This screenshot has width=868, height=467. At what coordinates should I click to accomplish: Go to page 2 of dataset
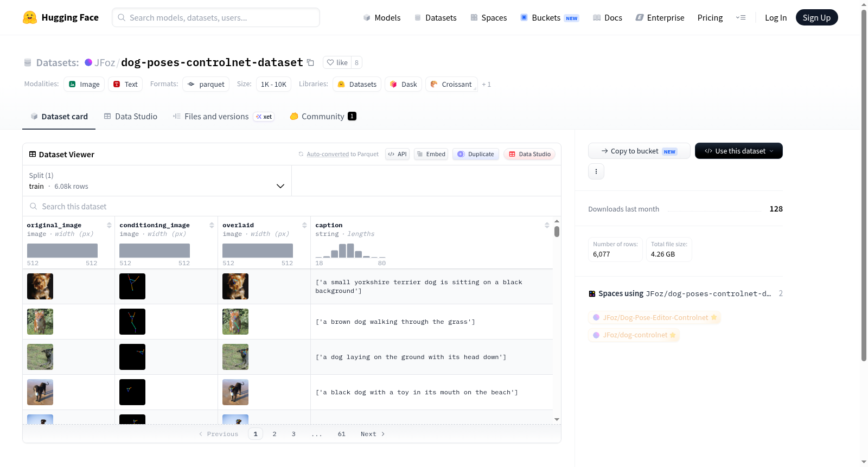275,433
